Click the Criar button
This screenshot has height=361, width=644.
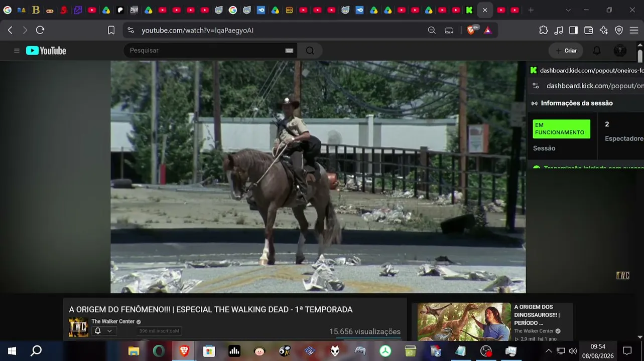[566, 51]
